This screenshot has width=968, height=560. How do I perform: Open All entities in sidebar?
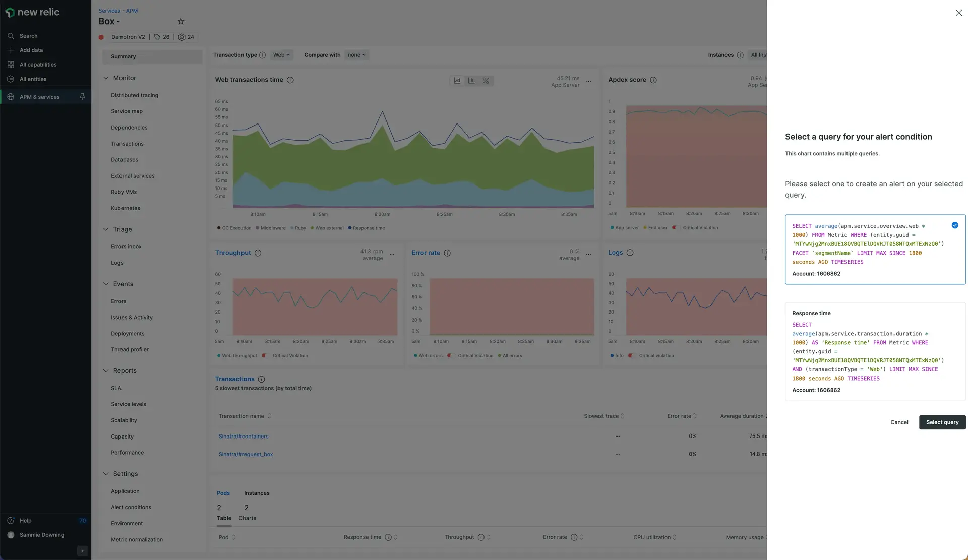[33, 79]
